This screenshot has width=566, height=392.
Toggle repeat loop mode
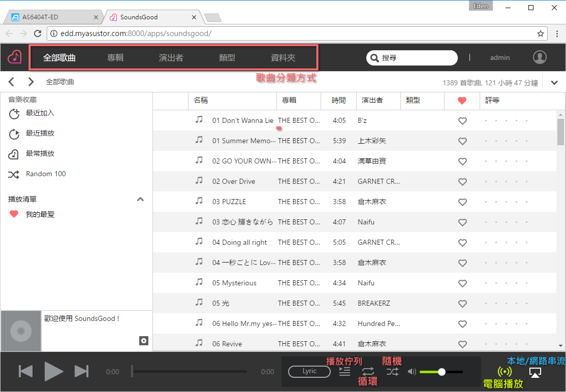(x=368, y=372)
